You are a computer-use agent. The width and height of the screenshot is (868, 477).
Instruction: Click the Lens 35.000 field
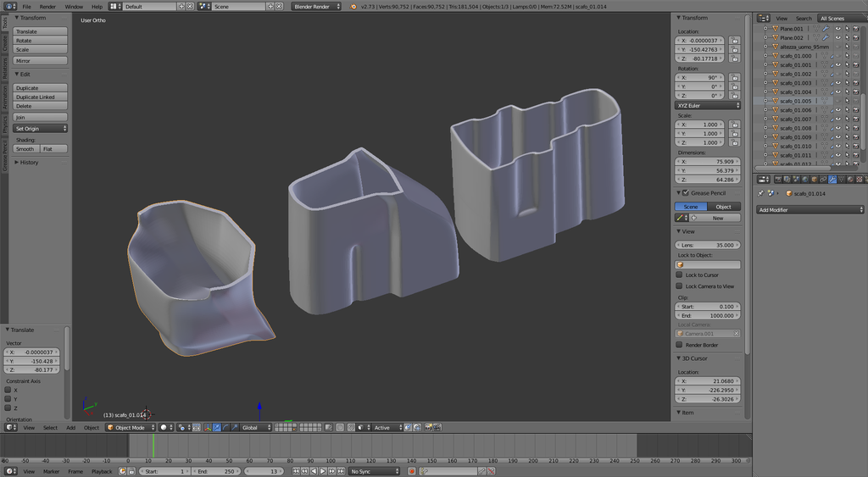(x=708, y=245)
